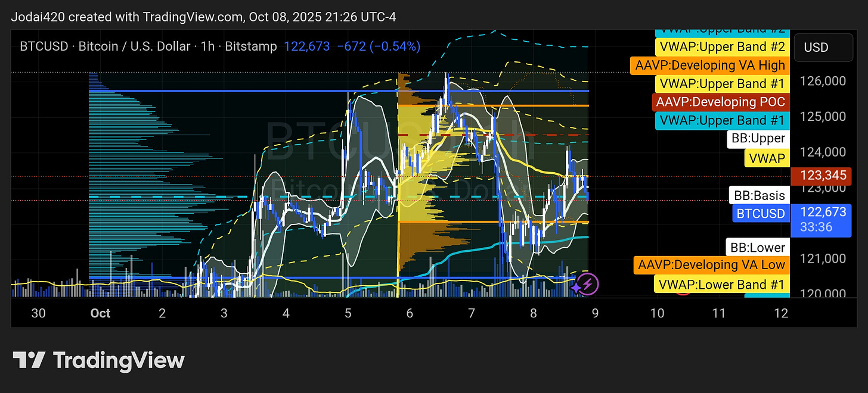Screen dimensions: 868x393
Task: Click date 12 on the time axis
Action: tap(780, 313)
